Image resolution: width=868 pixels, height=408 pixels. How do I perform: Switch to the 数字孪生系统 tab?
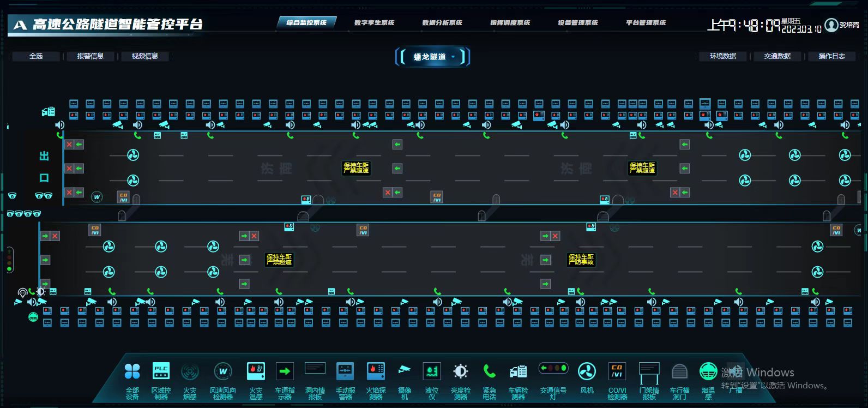coord(374,23)
